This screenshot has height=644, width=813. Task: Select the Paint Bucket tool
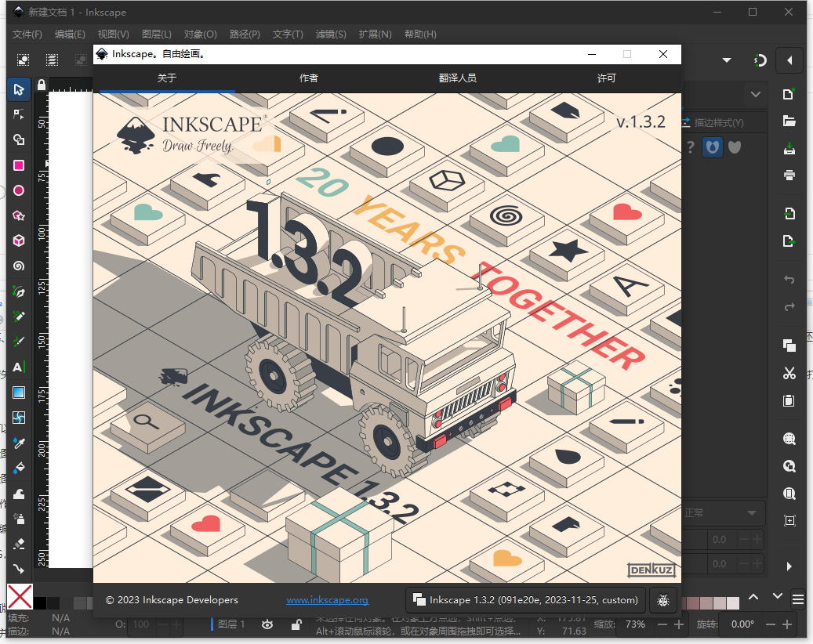click(19, 469)
